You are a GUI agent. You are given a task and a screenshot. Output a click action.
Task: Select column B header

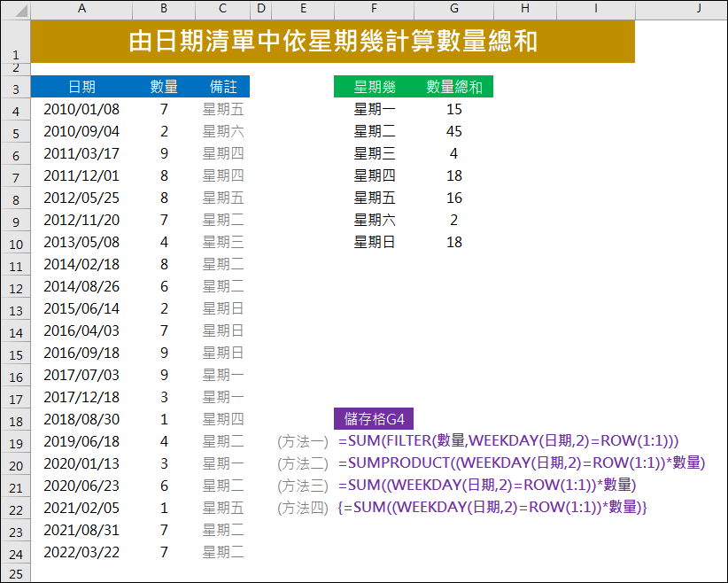point(164,8)
